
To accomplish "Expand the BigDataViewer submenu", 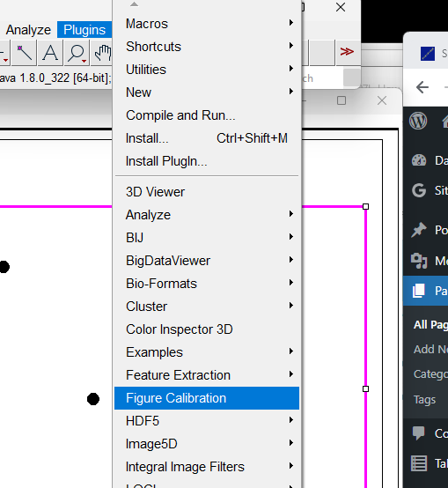I will [207, 261].
